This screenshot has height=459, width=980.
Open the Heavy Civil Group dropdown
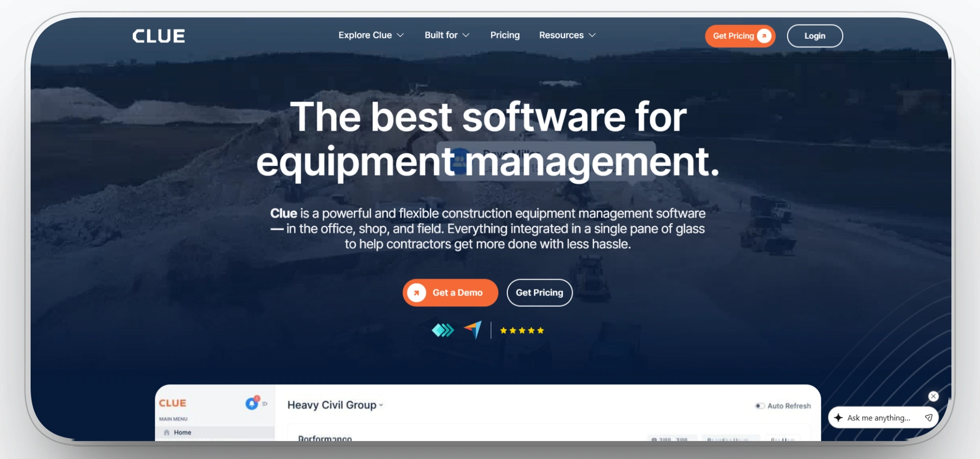coord(335,405)
